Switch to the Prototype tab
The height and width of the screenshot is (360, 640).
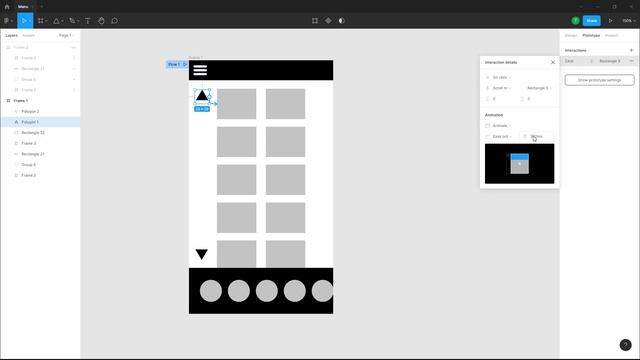591,36
